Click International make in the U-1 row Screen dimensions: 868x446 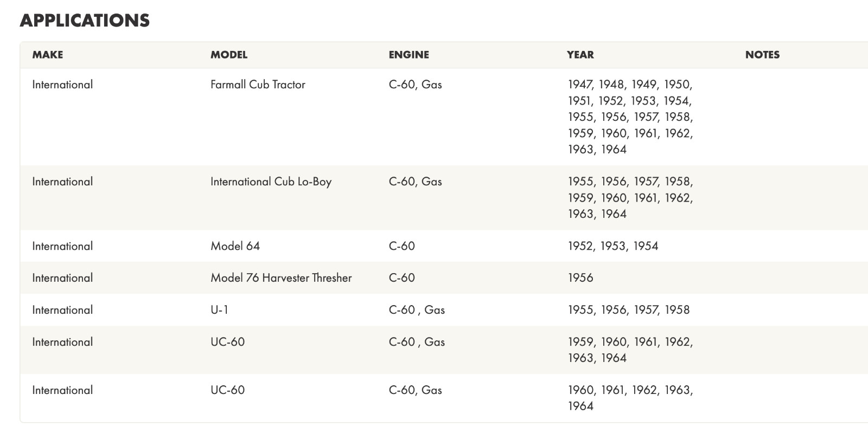click(x=62, y=310)
